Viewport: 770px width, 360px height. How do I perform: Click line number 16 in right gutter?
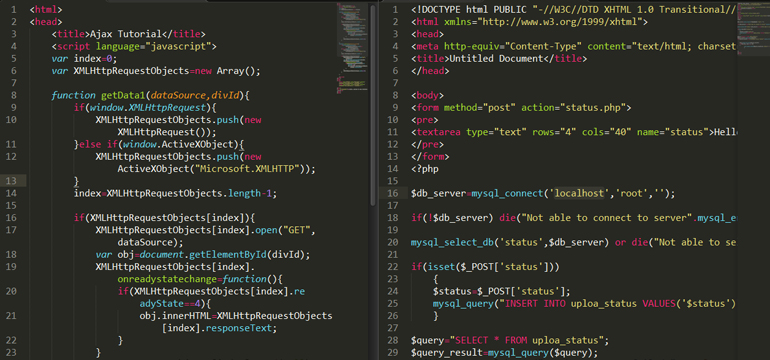click(392, 194)
